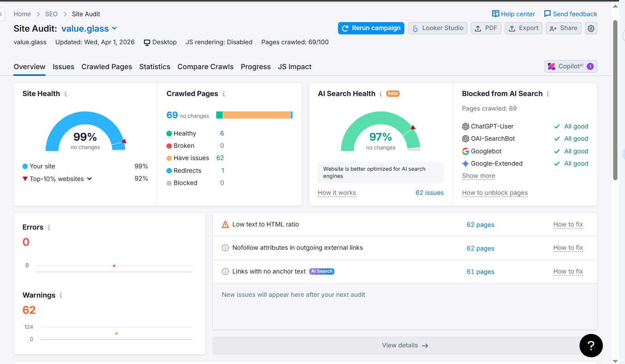Click the notice icon beside Nofollow attributes
625x364 pixels.
pyautogui.click(x=225, y=248)
